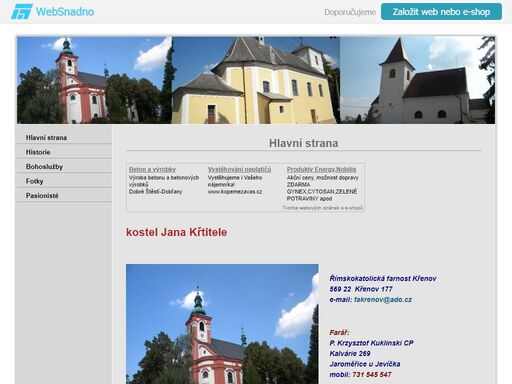This screenshot has height=384, width=512.
Task: Click Dobré Štěstí-Dobřany ad text
Action: pyautogui.click(x=155, y=192)
